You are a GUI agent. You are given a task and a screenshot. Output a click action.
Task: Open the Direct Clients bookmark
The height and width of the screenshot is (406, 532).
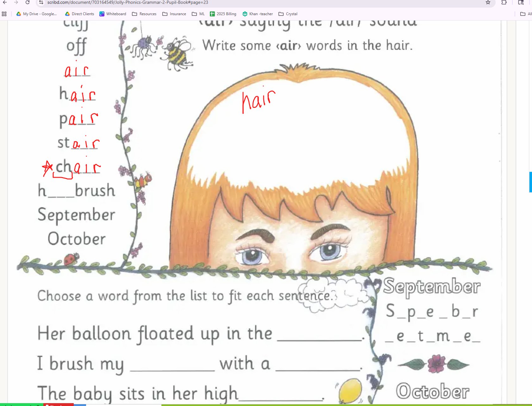[79, 14]
